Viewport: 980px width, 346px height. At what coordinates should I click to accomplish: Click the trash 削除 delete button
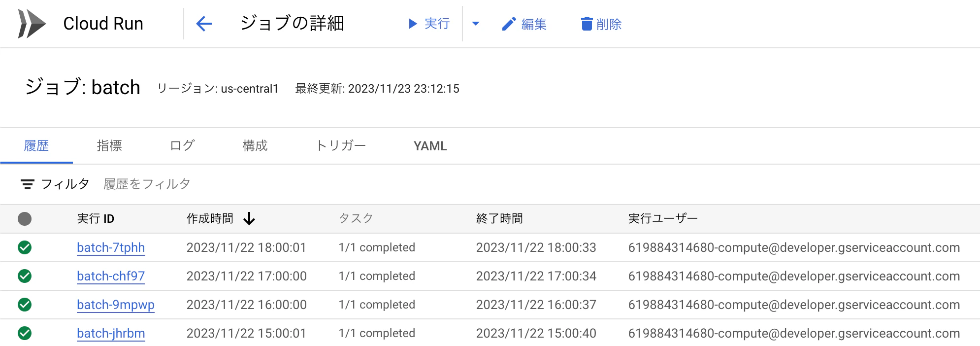pyautogui.click(x=601, y=24)
